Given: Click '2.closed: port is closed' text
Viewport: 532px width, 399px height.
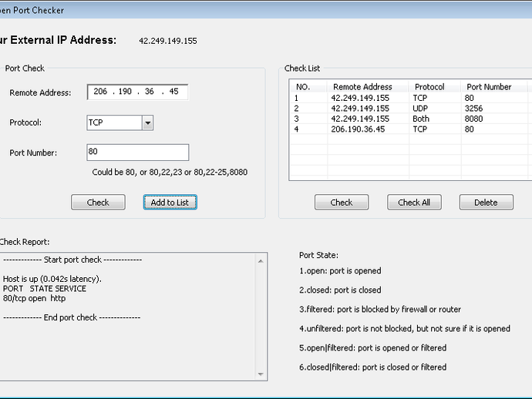Looking at the screenshot, I should click(340, 290).
